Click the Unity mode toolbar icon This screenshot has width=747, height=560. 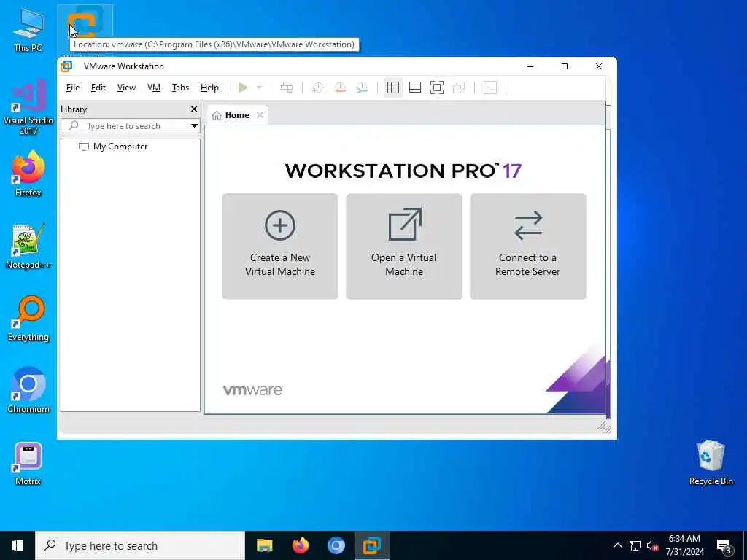point(459,87)
